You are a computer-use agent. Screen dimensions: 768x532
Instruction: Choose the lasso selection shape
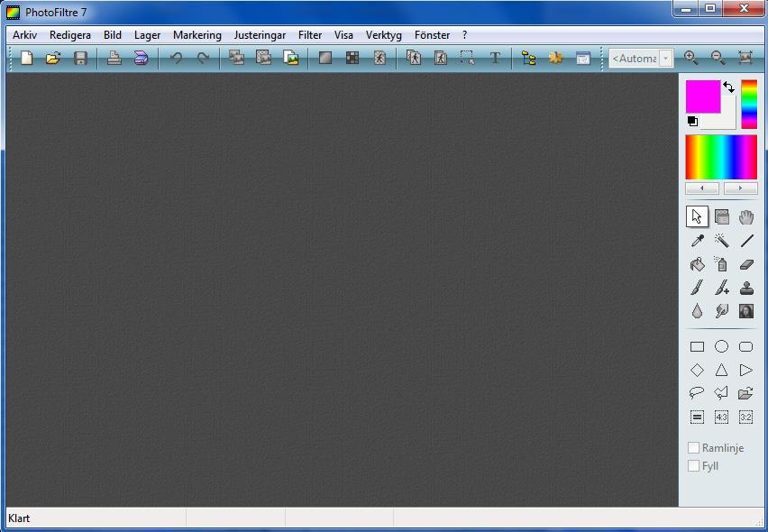click(x=697, y=393)
